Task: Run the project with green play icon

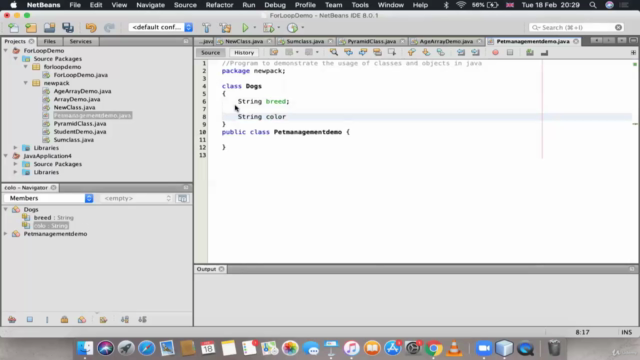Action: [x=245, y=28]
